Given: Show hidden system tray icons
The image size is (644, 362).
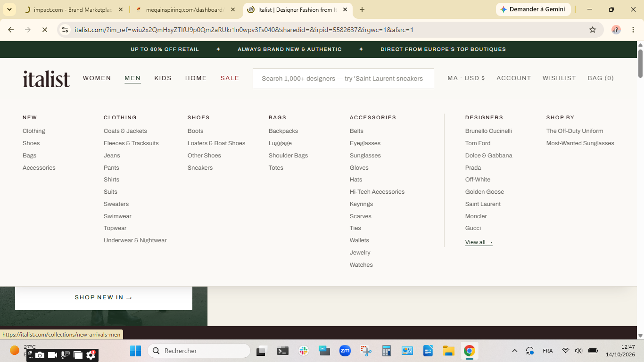Looking at the screenshot, I should coord(515,351).
